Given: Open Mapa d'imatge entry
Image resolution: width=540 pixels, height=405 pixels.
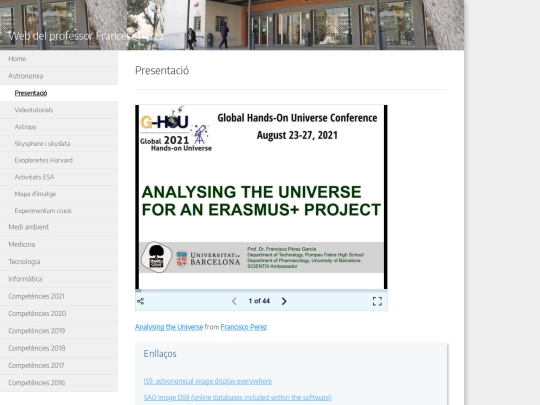Looking at the screenshot, I should coord(59,194).
